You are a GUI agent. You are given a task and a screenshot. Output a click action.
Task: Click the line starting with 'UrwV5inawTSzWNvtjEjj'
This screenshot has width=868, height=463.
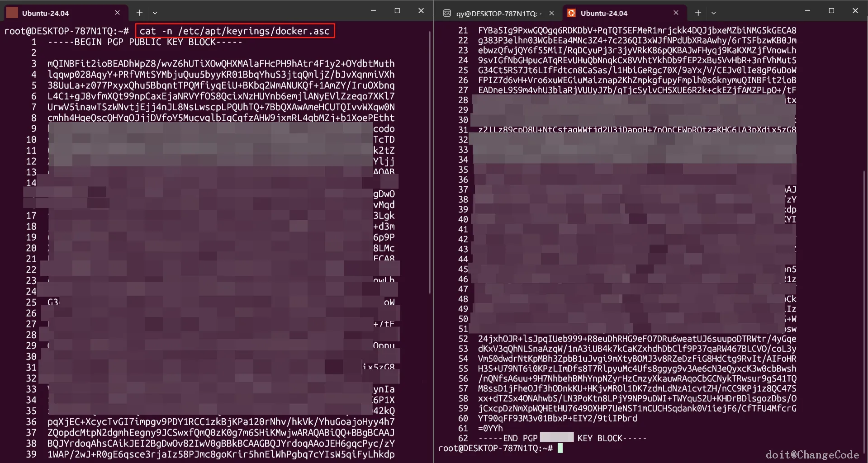tap(221, 107)
